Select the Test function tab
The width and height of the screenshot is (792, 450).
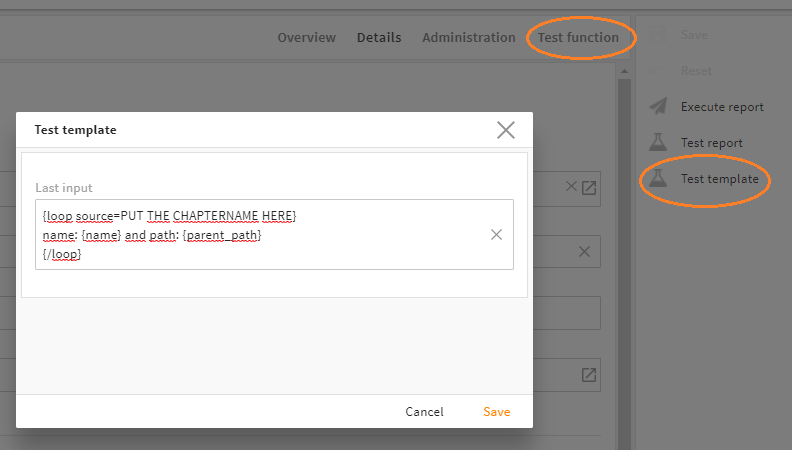pyautogui.click(x=578, y=37)
